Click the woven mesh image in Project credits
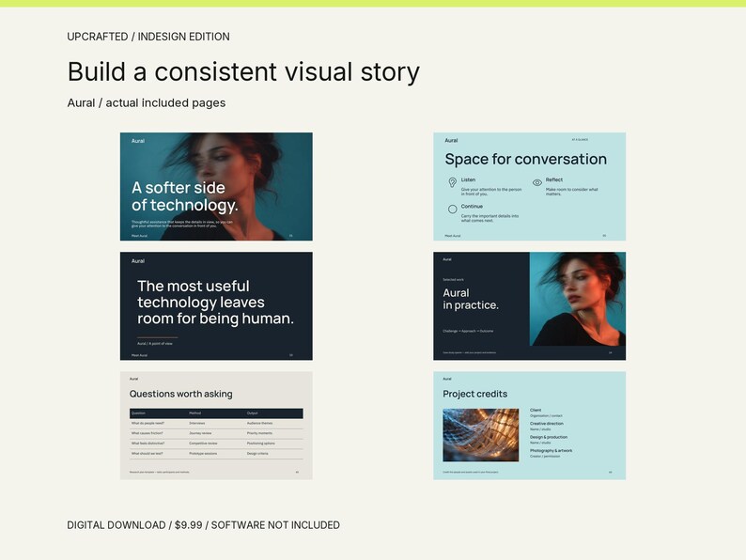 [480, 435]
